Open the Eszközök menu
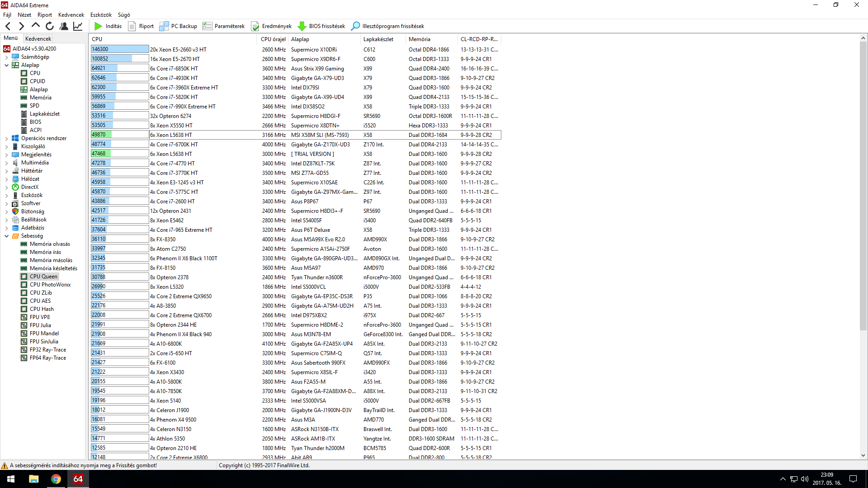 [101, 15]
